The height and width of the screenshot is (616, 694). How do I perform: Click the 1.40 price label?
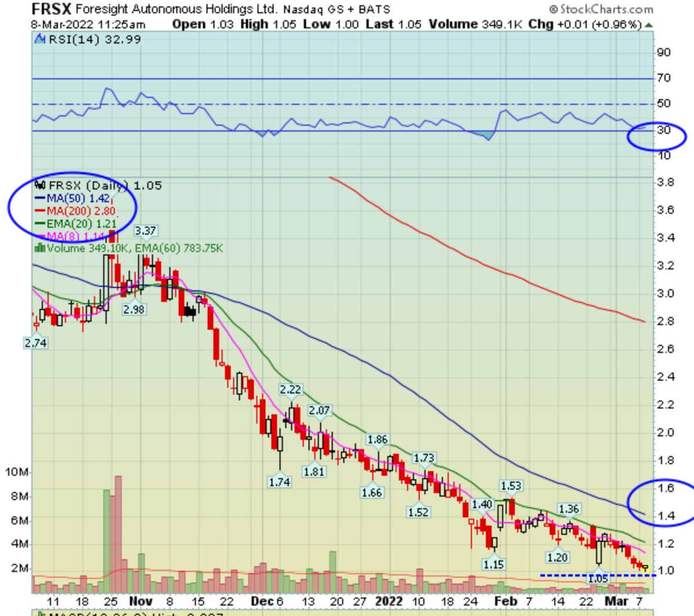click(x=482, y=505)
